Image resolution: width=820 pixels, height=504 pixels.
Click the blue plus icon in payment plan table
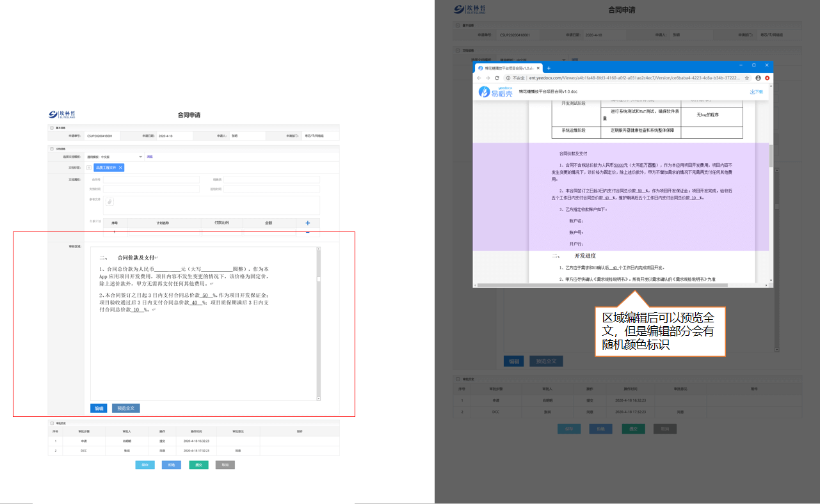(x=308, y=223)
